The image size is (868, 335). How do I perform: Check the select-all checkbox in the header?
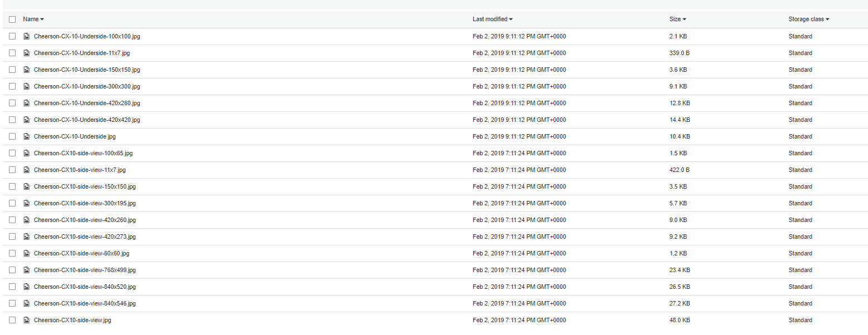[x=12, y=19]
